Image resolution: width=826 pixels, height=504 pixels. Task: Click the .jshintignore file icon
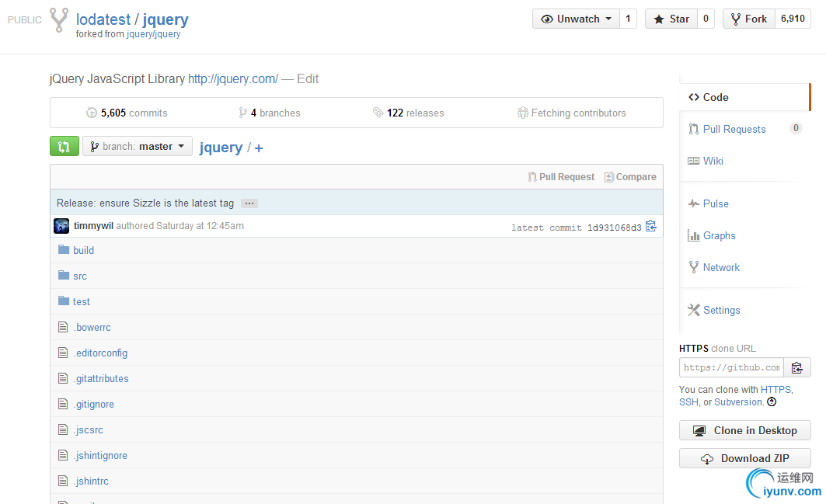pyautogui.click(x=63, y=455)
